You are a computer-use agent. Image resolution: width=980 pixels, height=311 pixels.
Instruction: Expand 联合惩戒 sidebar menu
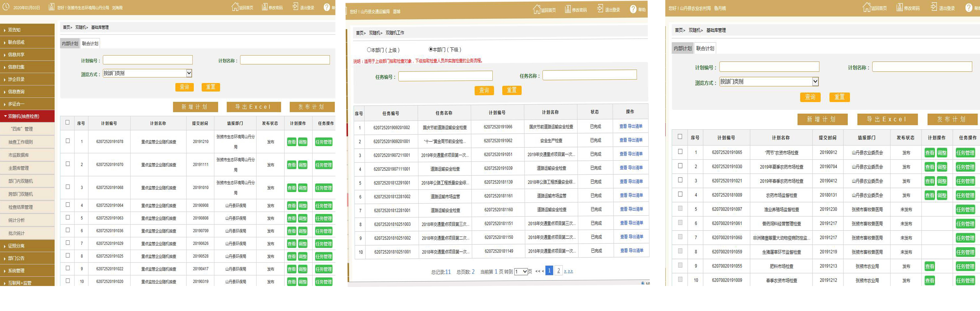(x=27, y=42)
